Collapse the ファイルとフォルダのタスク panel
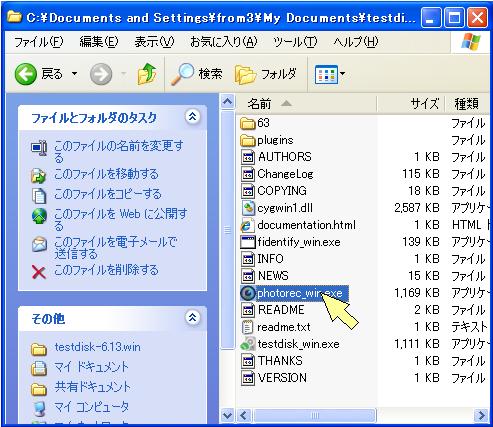Viewport: 493px width, 427px height. pos(192,116)
